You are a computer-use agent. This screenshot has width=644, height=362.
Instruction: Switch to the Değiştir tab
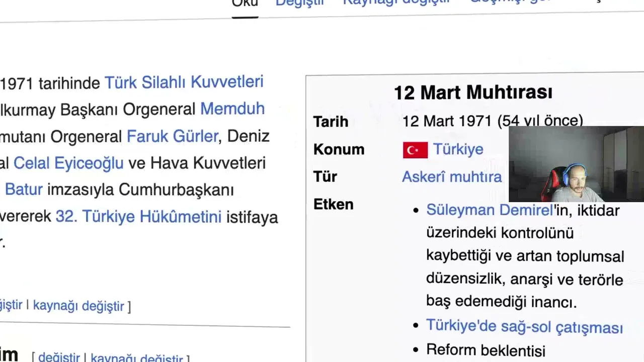tap(300, 3)
